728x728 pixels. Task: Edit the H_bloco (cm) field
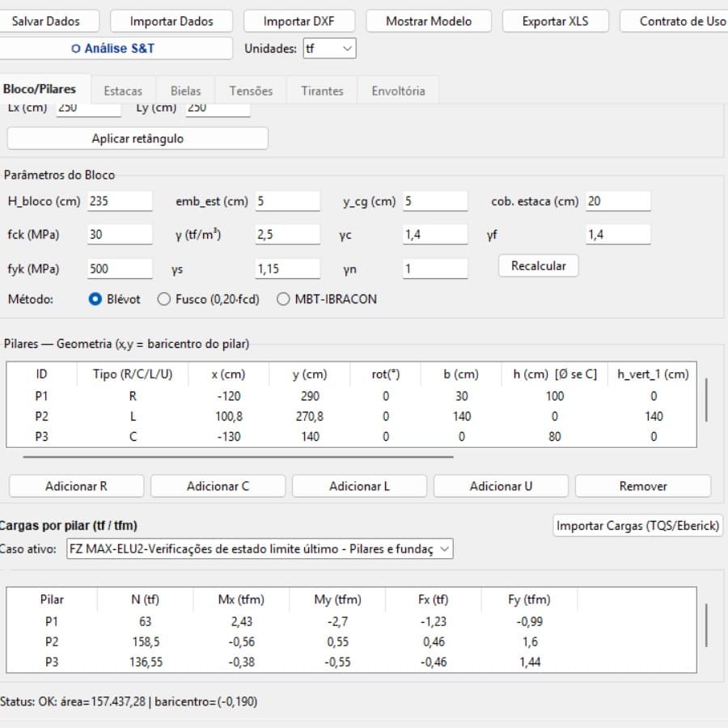click(120, 201)
